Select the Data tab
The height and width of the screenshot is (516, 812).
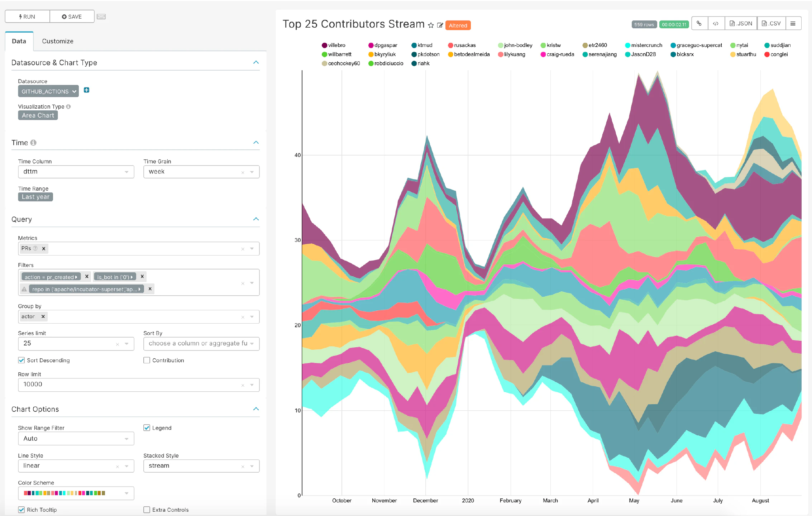tap(19, 41)
